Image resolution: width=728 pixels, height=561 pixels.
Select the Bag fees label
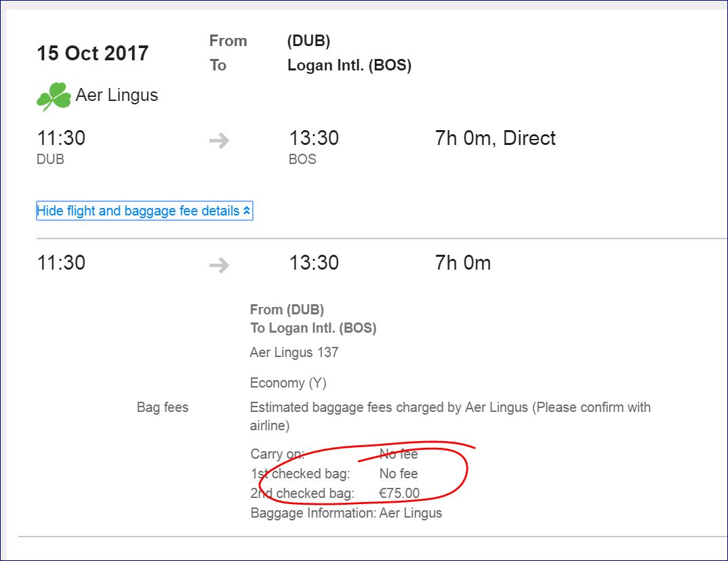tap(163, 407)
